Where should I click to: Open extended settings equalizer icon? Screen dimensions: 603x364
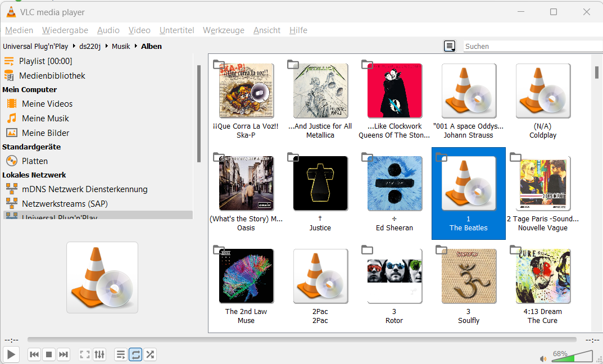point(99,354)
